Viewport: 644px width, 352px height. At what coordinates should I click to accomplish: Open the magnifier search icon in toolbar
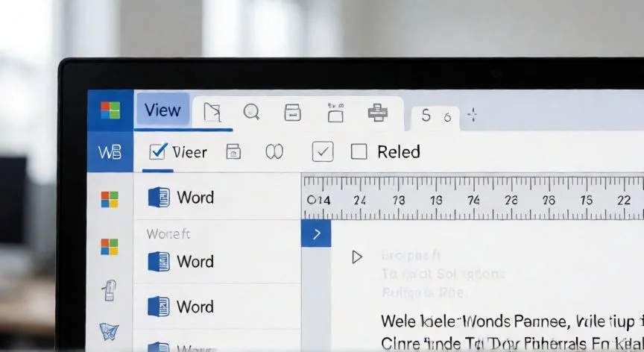click(x=251, y=112)
